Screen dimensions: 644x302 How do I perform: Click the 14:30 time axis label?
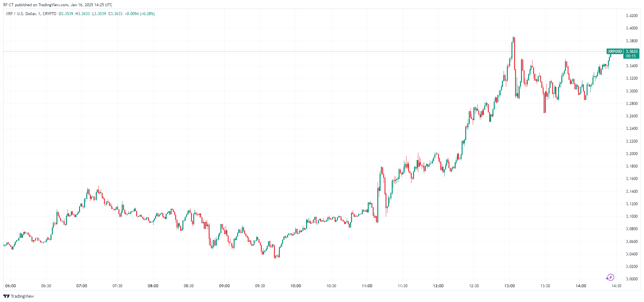tap(616, 286)
